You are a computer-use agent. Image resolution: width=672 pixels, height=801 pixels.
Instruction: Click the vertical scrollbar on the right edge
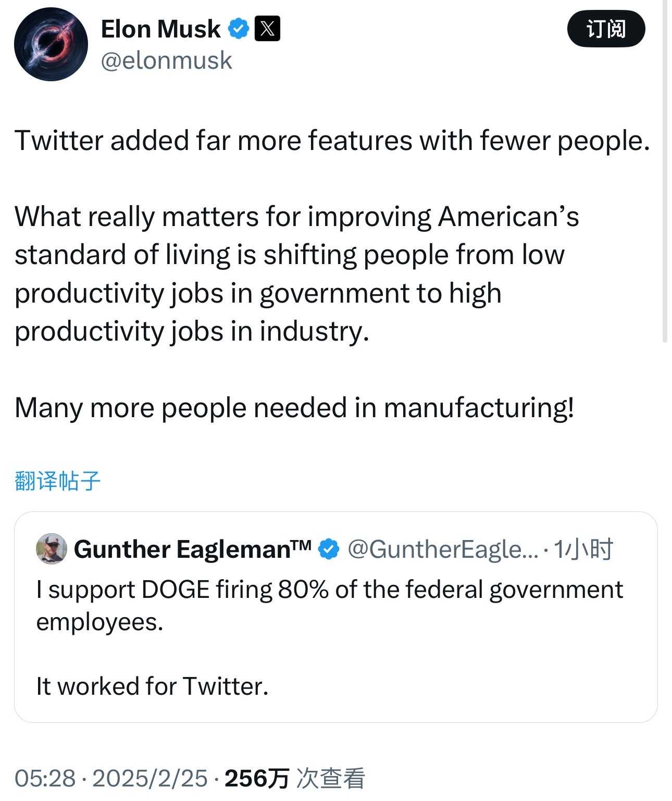(x=665, y=172)
